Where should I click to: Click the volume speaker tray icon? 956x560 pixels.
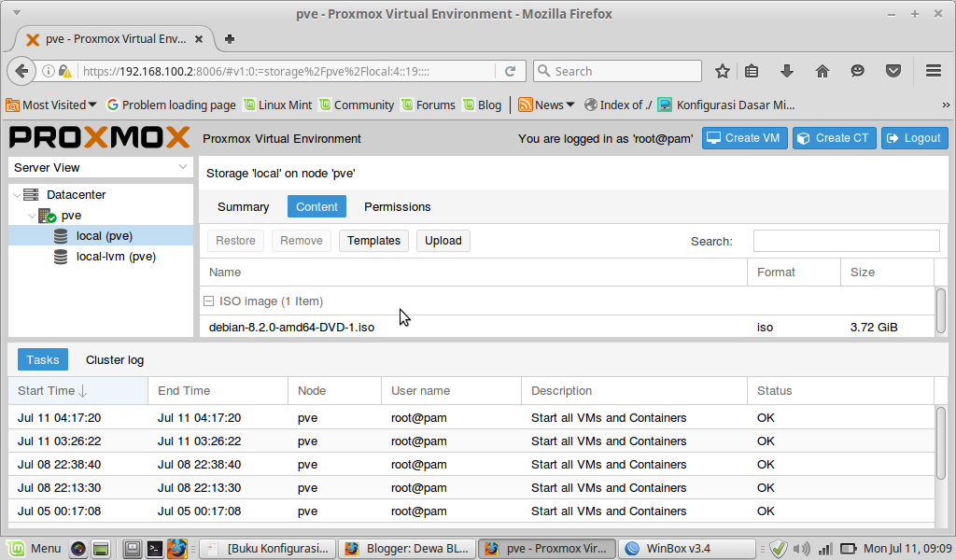[x=802, y=549]
